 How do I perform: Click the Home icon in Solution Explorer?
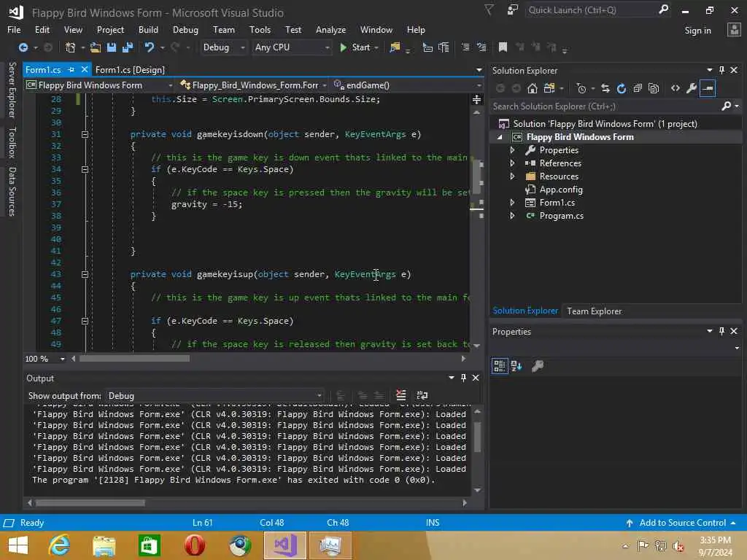click(x=533, y=88)
